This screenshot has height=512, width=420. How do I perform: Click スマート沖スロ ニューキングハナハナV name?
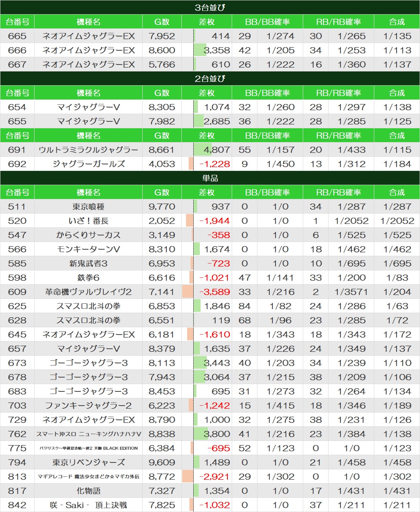(x=88, y=434)
